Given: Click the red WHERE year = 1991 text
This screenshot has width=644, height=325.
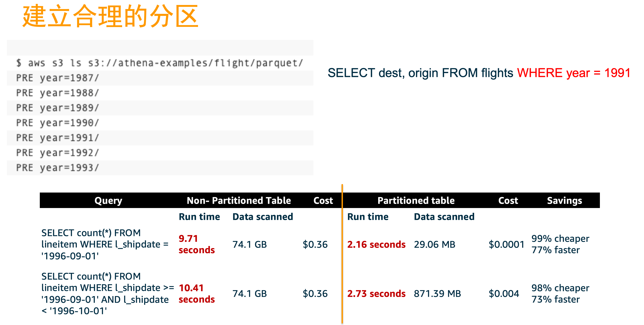Looking at the screenshot, I should tap(574, 73).
